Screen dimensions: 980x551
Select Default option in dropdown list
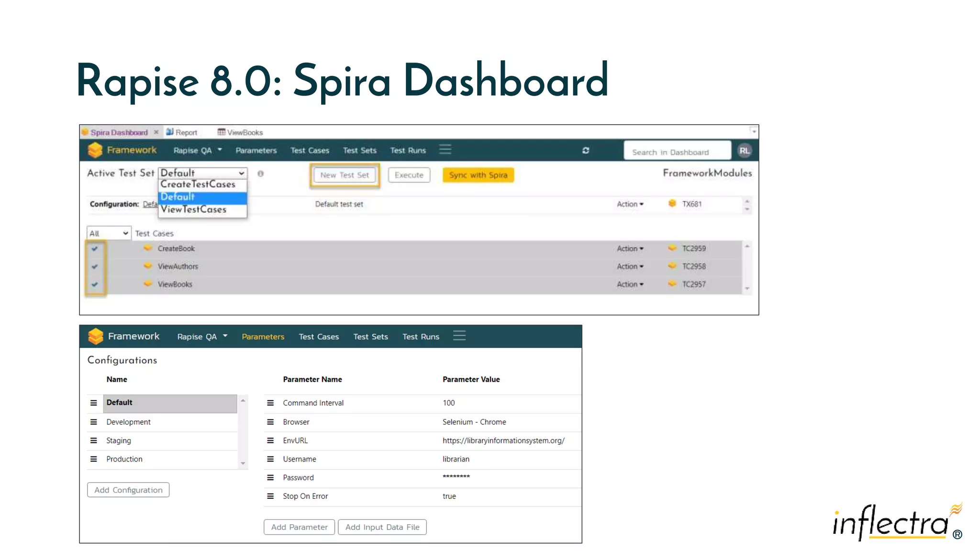(x=202, y=197)
